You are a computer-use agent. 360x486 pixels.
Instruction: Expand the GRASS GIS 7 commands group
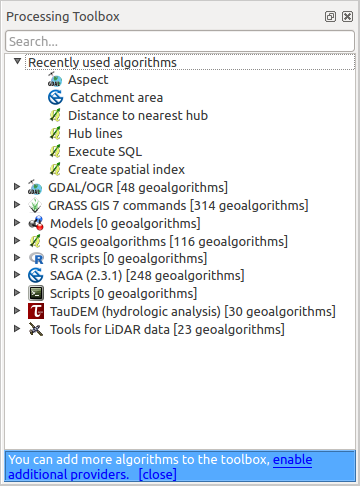click(x=17, y=205)
